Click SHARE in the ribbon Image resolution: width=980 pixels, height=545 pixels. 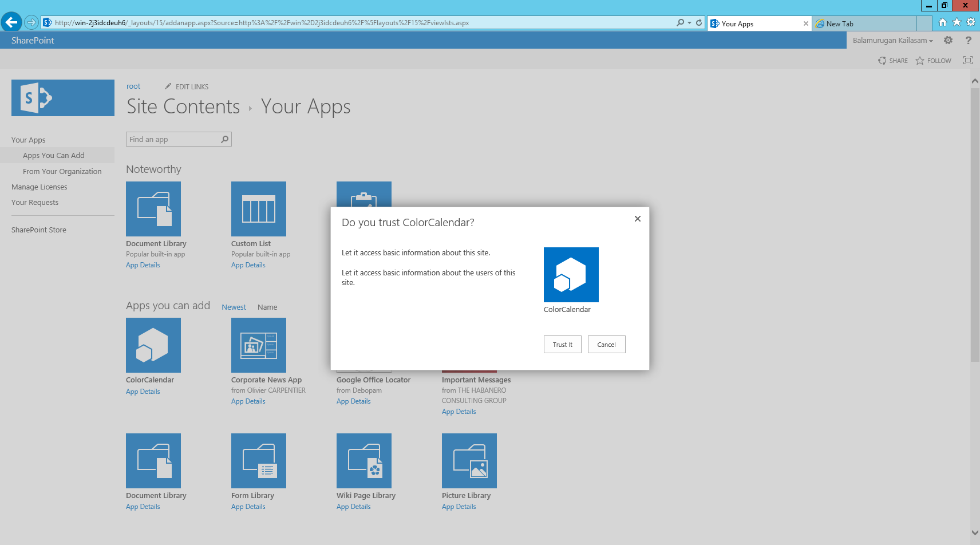pyautogui.click(x=893, y=61)
